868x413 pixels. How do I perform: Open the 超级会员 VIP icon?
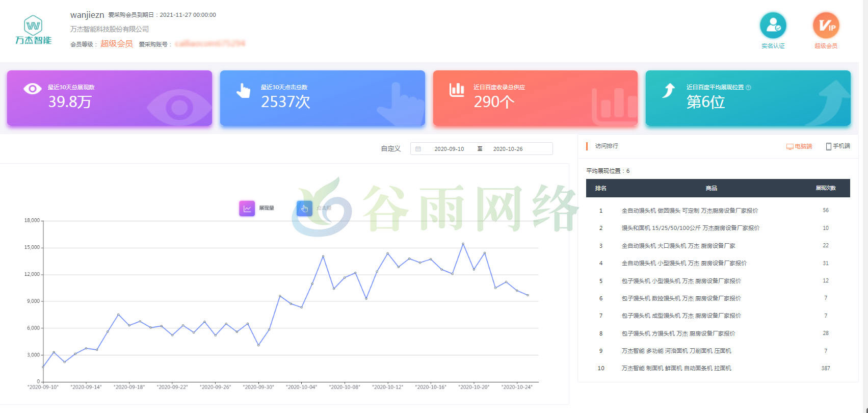pos(826,25)
